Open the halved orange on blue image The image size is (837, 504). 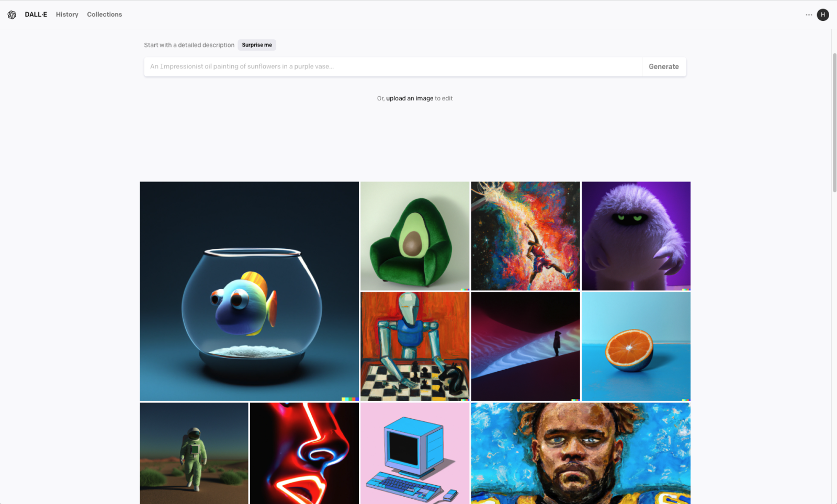pos(636,347)
